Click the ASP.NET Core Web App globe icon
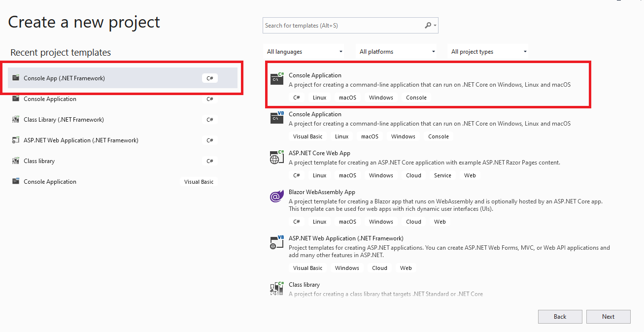644x332 pixels. 276,157
